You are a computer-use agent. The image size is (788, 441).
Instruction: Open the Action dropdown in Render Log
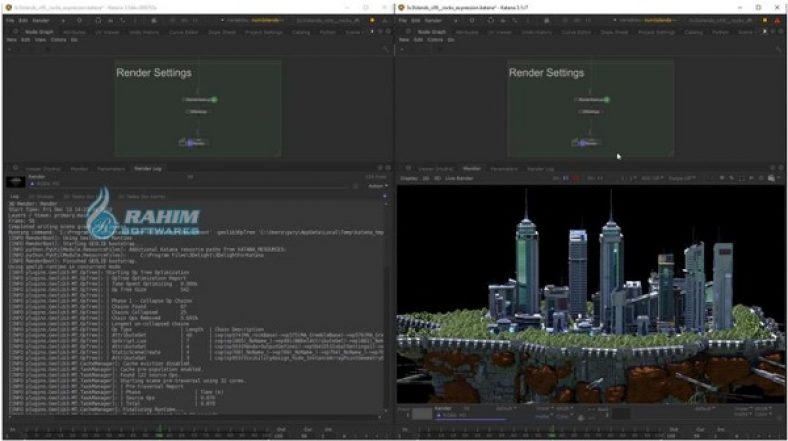click(377, 186)
